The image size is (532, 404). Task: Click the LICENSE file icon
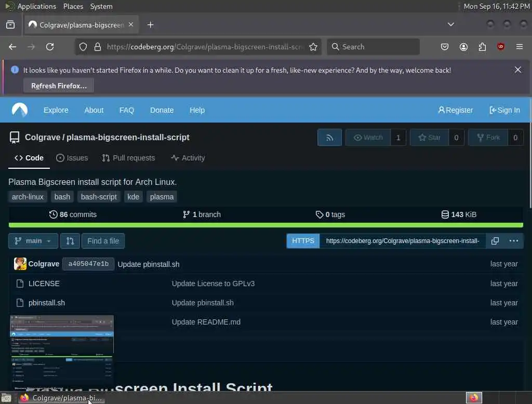pyautogui.click(x=20, y=284)
